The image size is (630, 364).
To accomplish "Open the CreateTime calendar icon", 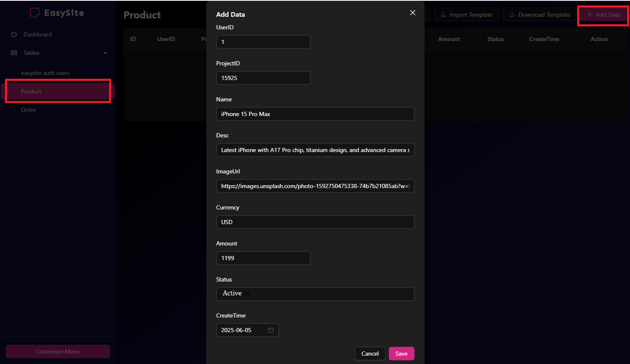I will (x=271, y=330).
